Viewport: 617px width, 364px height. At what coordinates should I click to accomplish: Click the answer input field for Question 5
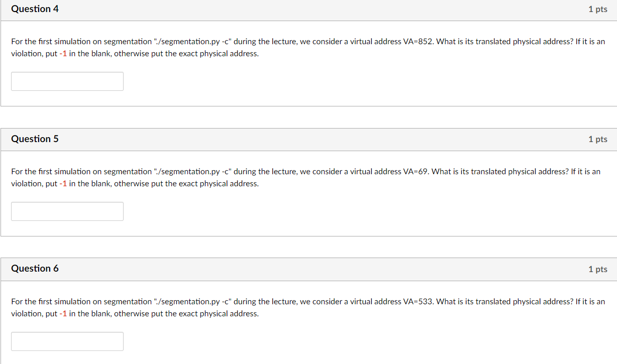coord(67,211)
